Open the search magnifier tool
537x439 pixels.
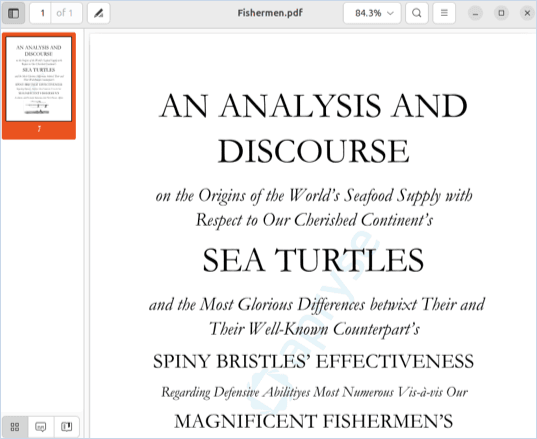[x=417, y=13]
